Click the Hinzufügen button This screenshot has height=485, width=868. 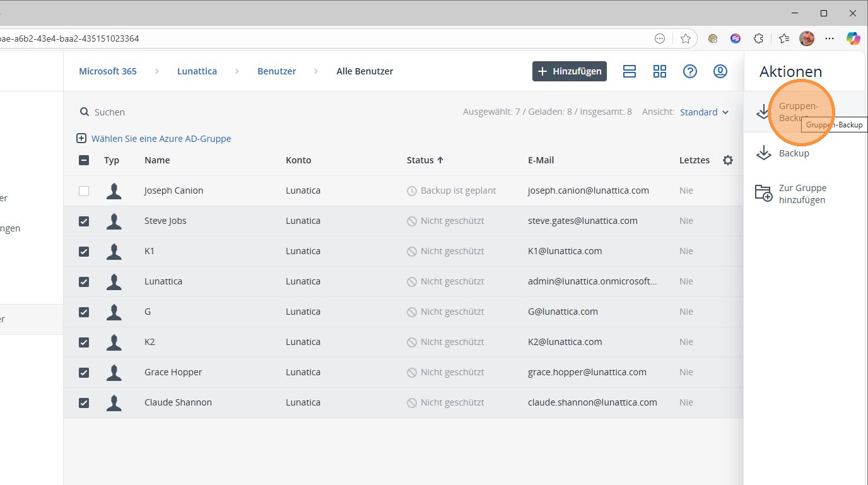click(570, 71)
